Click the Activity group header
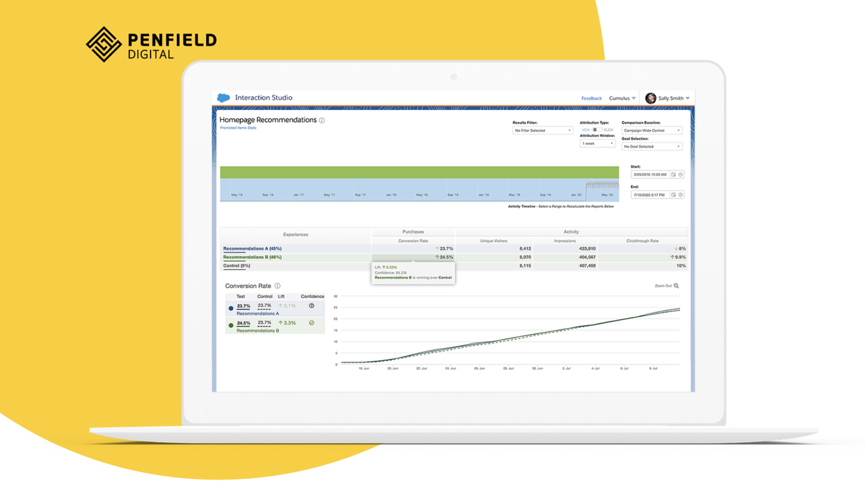Image resolution: width=868 pixels, height=488 pixels. point(571,232)
